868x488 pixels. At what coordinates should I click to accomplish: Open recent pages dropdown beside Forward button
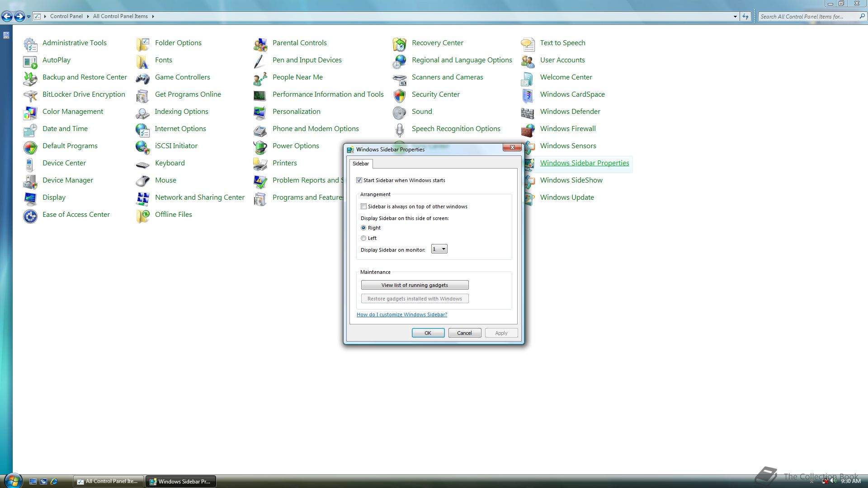pos(28,17)
